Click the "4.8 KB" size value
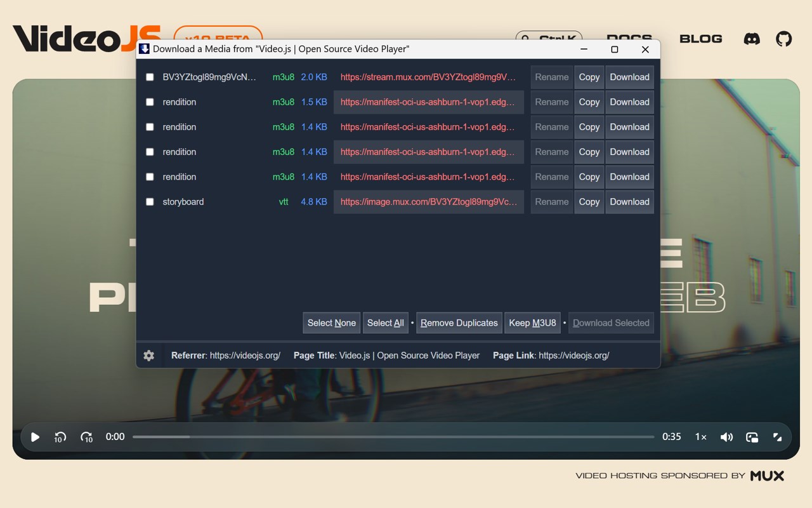This screenshot has width=812, height=508. (x=314, y=202)
